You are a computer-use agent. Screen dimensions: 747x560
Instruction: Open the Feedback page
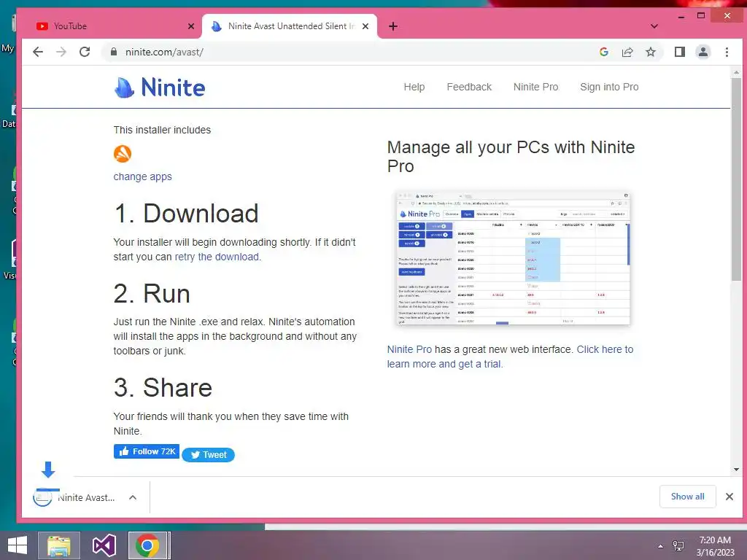[x=469, y=87]
